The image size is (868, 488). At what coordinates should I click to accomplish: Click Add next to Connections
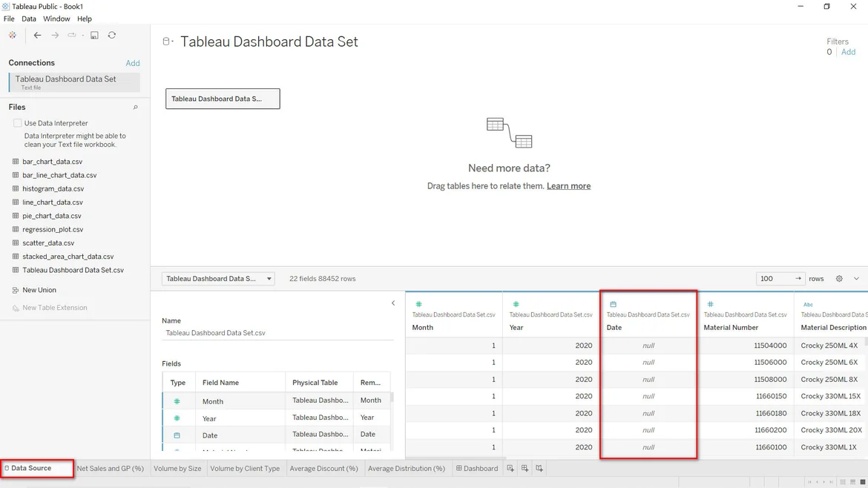[132, 63]
